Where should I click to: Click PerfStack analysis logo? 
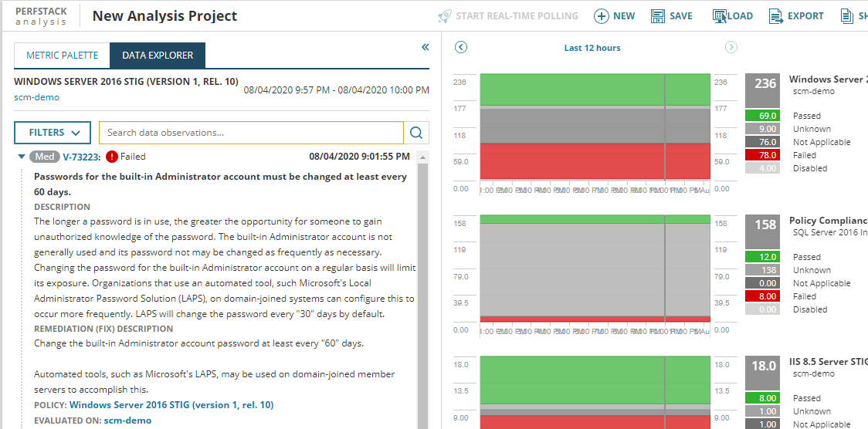[x=41, y=16]
